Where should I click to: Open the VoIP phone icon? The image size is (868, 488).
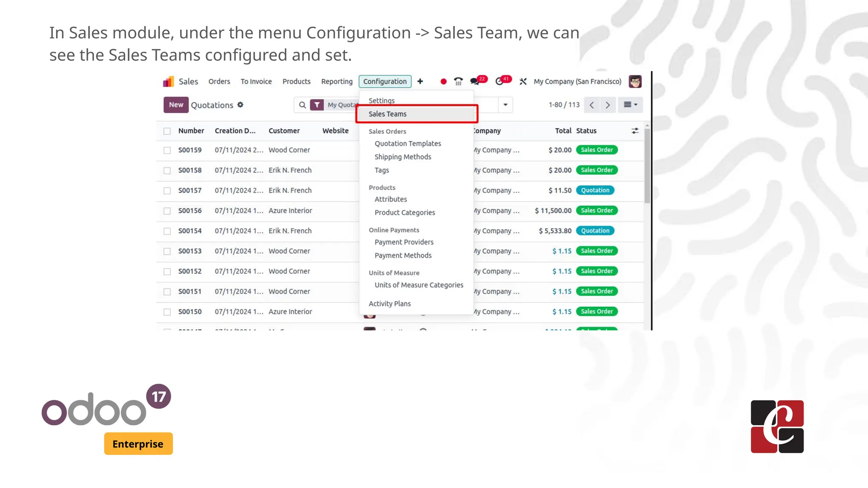coord(458,81)
